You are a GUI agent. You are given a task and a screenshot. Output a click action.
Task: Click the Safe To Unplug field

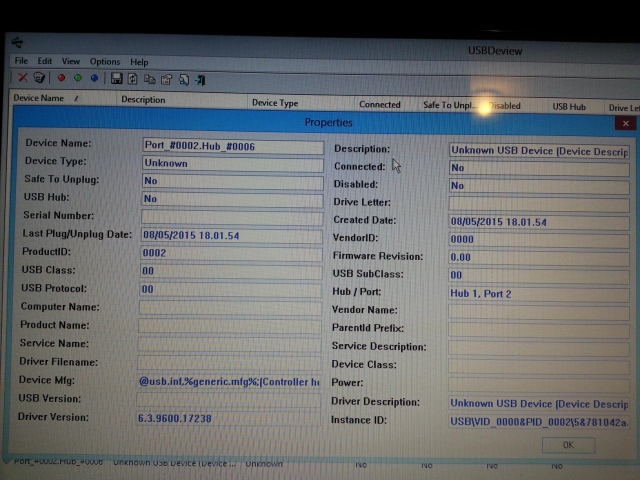(232, 181)
